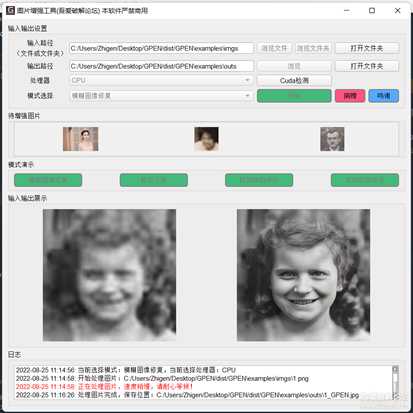Viewport: 413px width, 413px height.
Task: Click the app logo icon in title bar
Action: tap(10, 10)
